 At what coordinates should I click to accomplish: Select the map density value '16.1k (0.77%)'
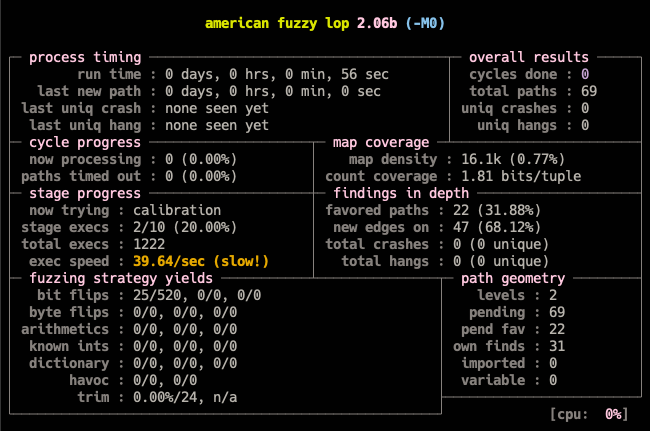point(517,159)
